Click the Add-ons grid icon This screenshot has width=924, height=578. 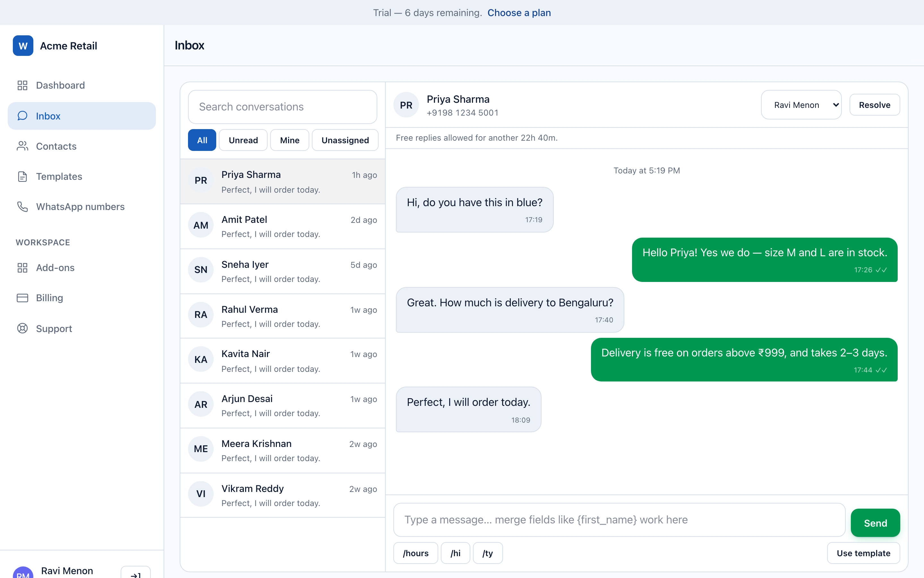(x=22, y=267)
